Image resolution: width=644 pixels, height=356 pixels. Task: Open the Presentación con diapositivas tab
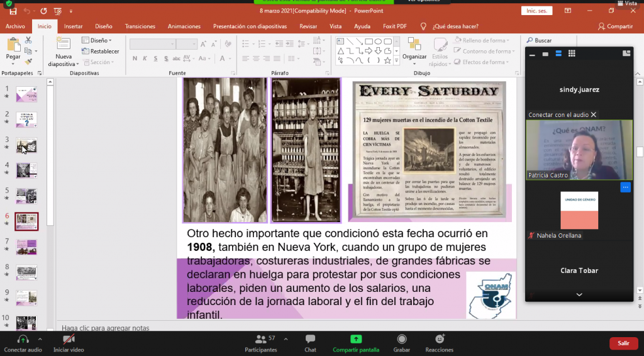click(x=250, y=26)
